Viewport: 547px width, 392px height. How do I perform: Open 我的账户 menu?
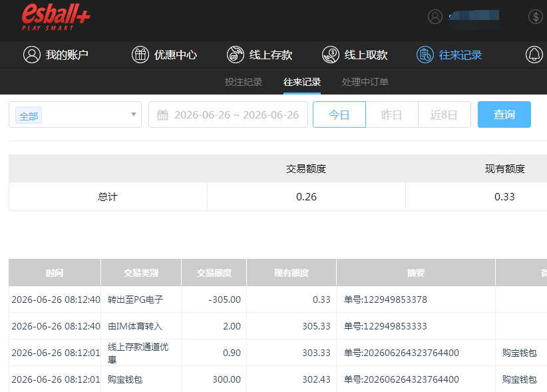56,55
